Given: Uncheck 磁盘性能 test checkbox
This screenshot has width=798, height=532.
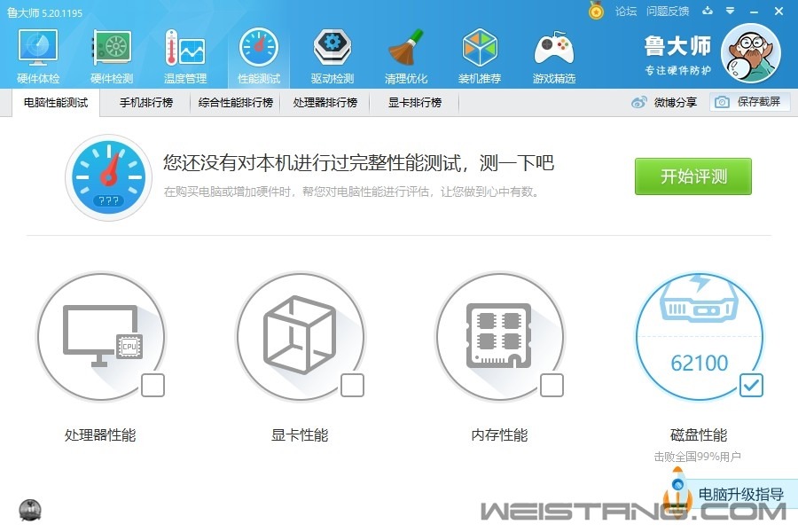Looking at the screenshot, I should point(751,385).
